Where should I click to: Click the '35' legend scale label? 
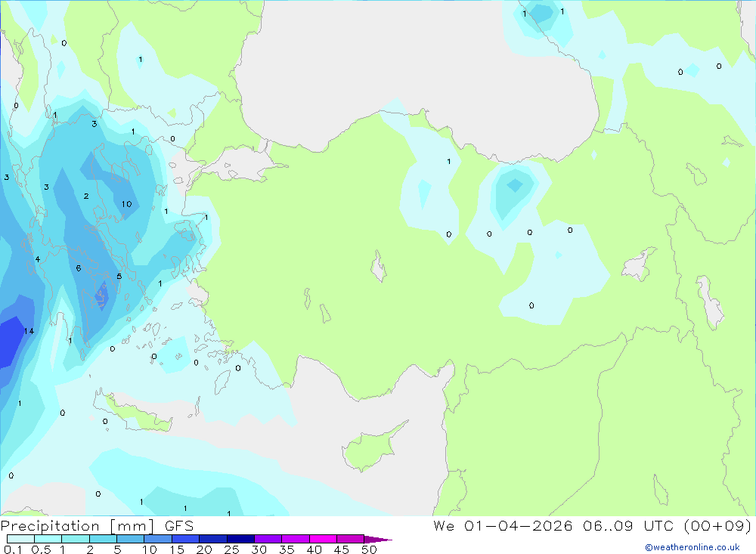coord(287,549)
